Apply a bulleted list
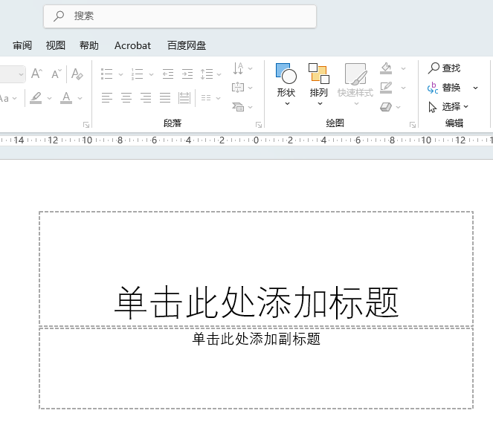The image size is (493, 448). pos(107,74)
